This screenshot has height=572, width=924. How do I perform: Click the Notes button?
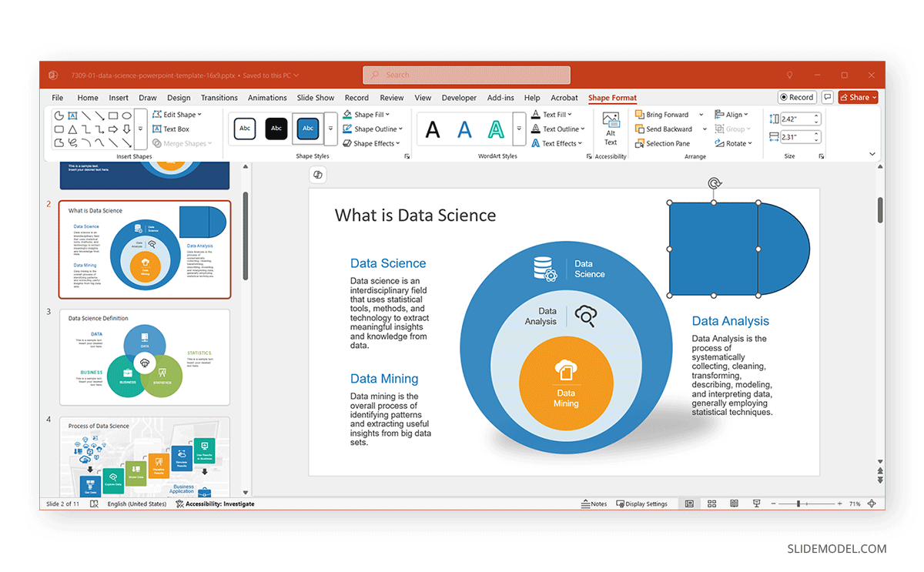point(594,503)
